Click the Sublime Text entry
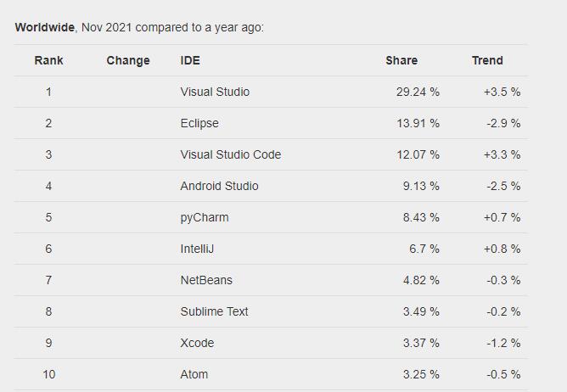Screen dimensions: 567x392 tap(214, 311)
